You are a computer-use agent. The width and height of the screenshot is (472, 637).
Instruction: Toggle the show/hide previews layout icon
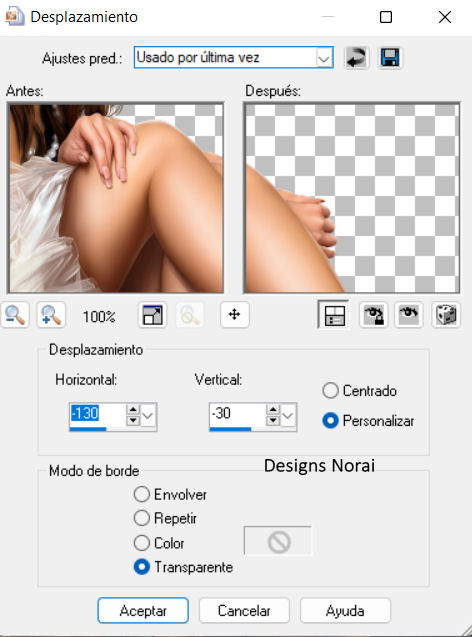[333, 315]
